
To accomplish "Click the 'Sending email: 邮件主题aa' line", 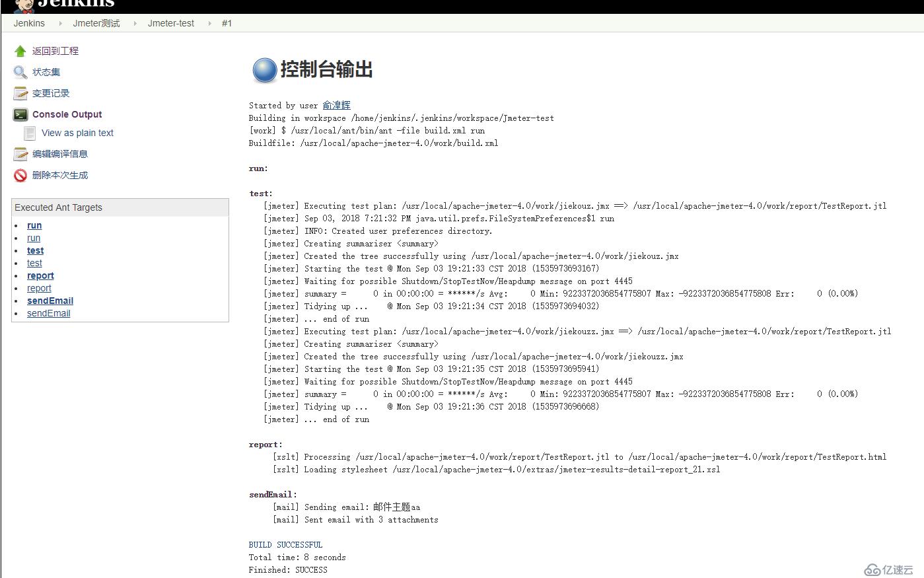I will [346, 507].
